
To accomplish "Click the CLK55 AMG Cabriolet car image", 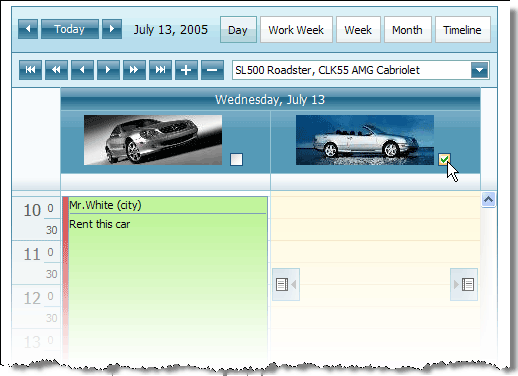I will [365, 140].
